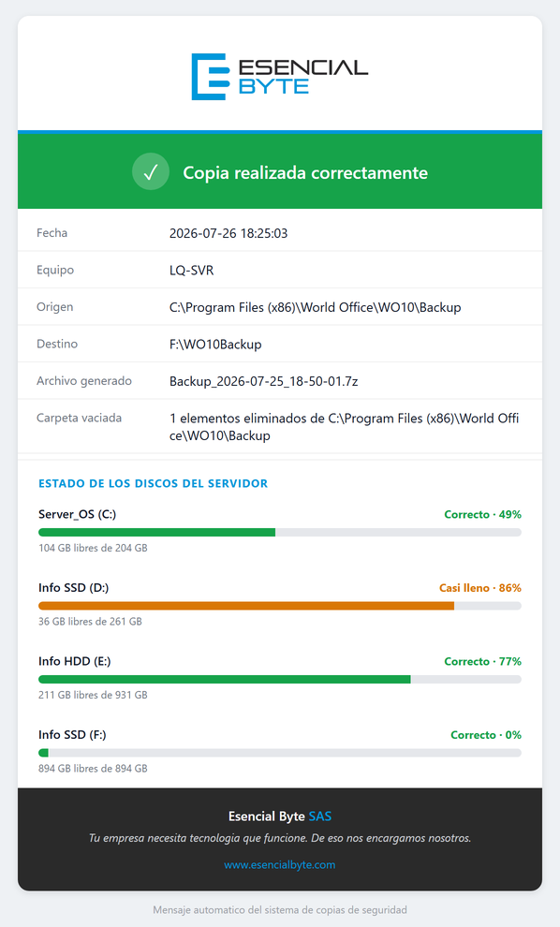The width and height of the screenshot is (560, 927).
Task: Click the orange Info SSD (D:) usage bar
Action: coord(280,606)
